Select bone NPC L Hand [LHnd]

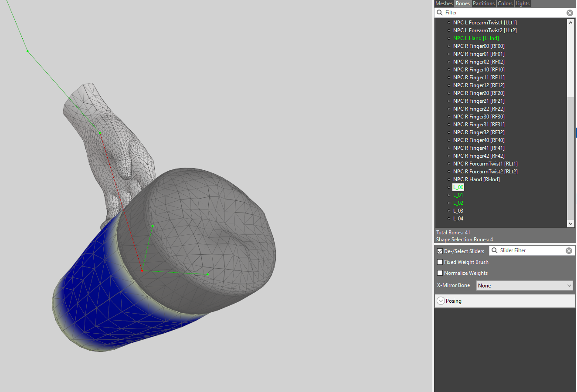coord(476,38)
